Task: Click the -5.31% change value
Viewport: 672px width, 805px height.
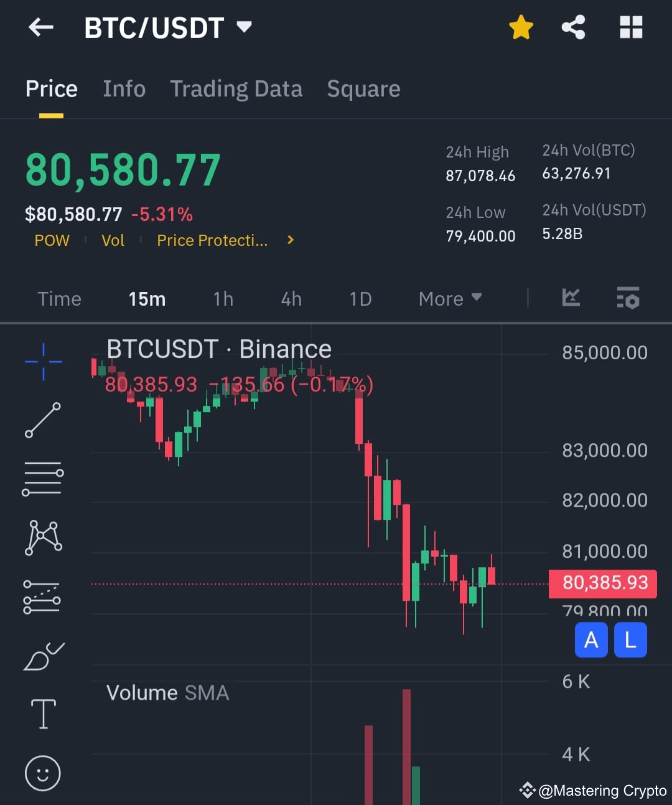Action: [162, 215]
